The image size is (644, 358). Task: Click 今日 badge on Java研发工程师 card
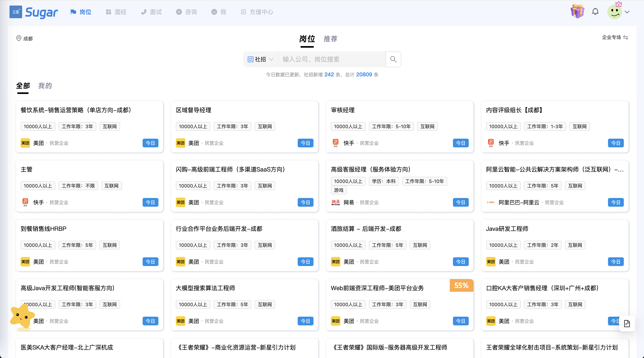pyautogui.click(x=616, y=262)
